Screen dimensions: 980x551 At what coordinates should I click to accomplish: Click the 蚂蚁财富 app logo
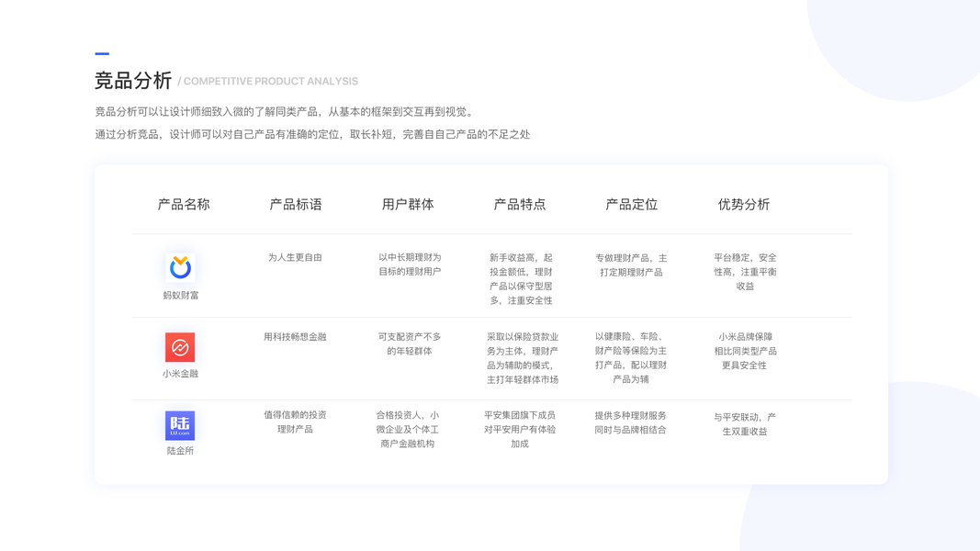click(180, 267)
